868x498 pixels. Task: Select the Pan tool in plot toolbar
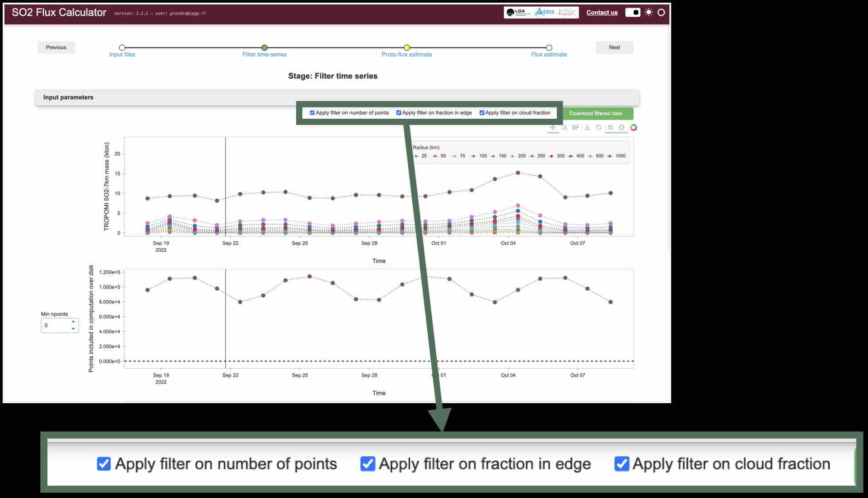[553, 128]
